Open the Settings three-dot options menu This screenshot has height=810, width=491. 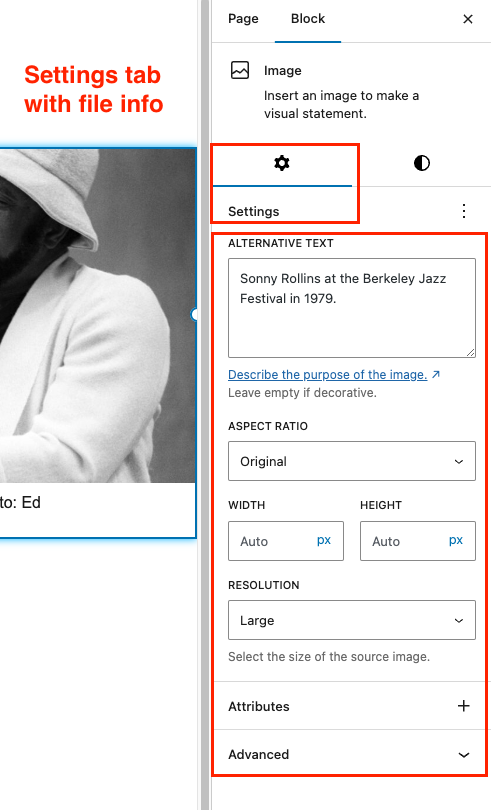point(464,211)
